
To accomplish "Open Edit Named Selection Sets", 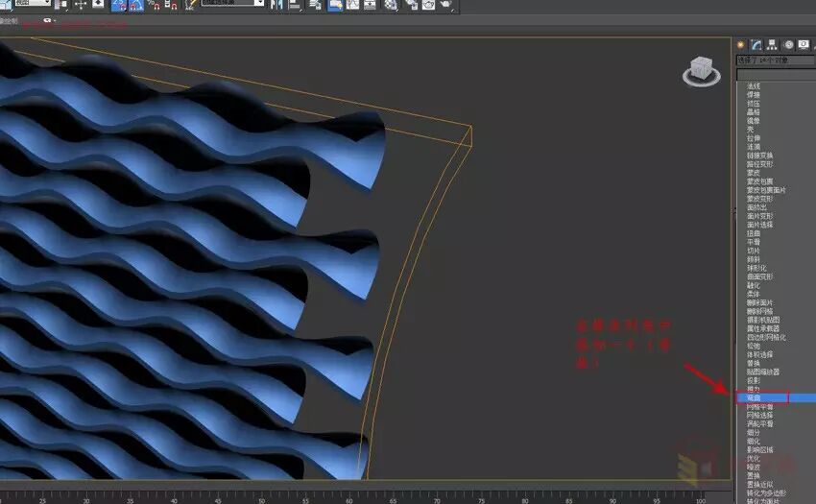I will tap(190, 5).
